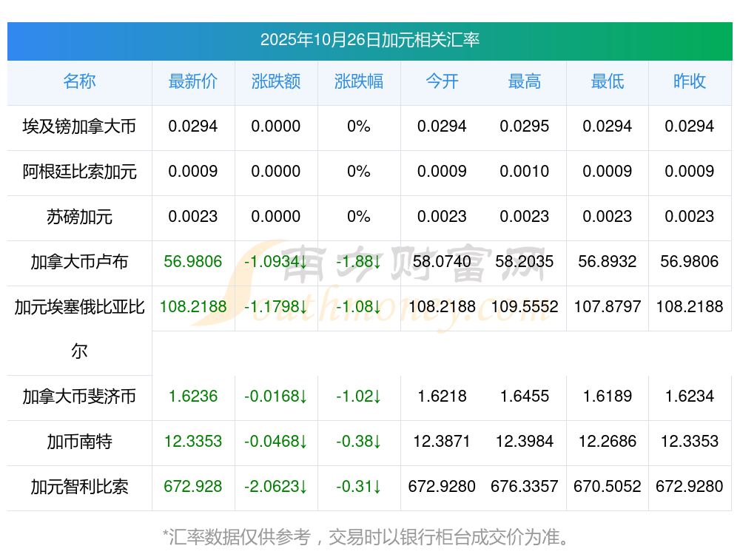Click the highest price 0.0295 for 埃及镑加拿大币

click(525, 126)
